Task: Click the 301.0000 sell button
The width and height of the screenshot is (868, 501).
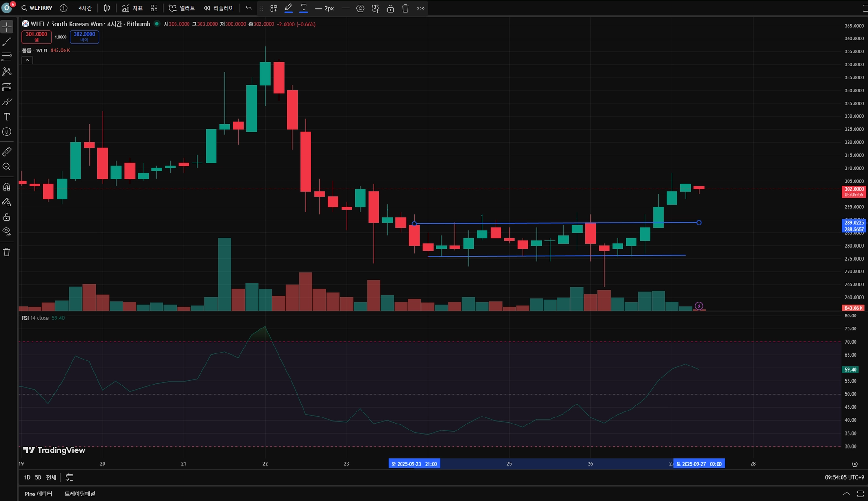Action: (x=37, y=37)
